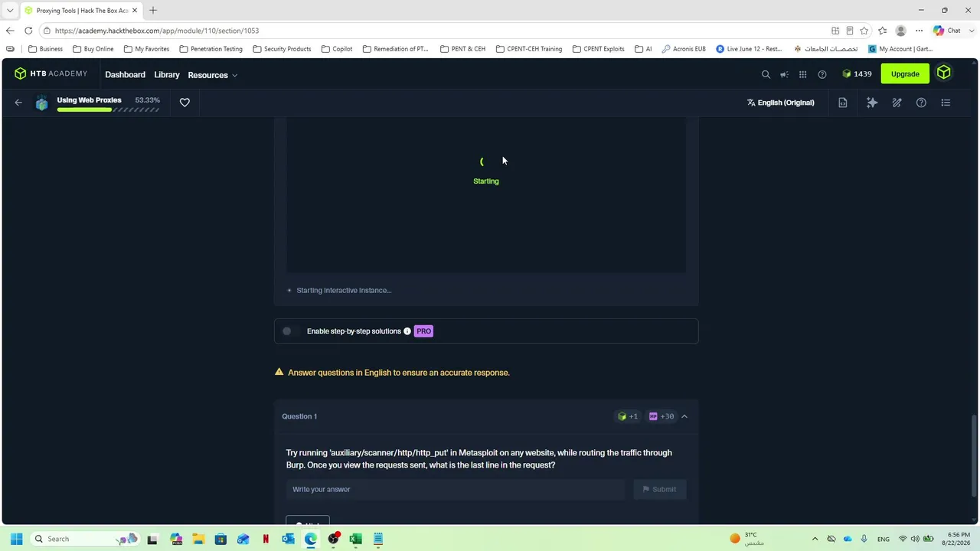This screenshot has width=980, height=551.
Task: Click the green Upgrade button
Action: tap(905, 73)
